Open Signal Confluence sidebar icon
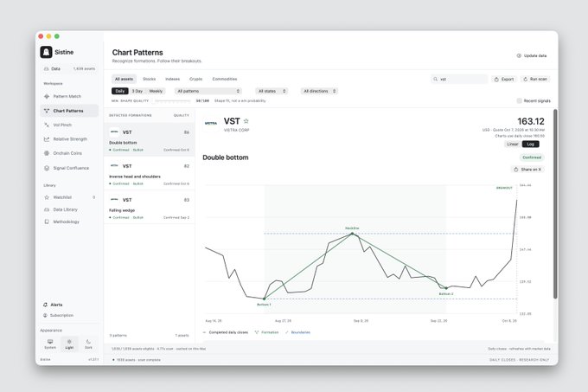 [x=47, y=168]
